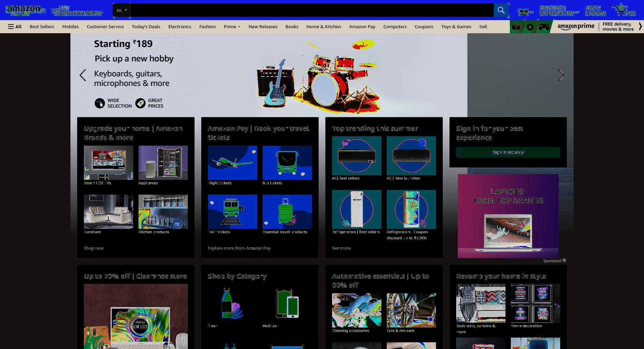644x349 pixels.
Task: Open Refrigerators Best sellers thumbnail
Action: tap(357, 209)
